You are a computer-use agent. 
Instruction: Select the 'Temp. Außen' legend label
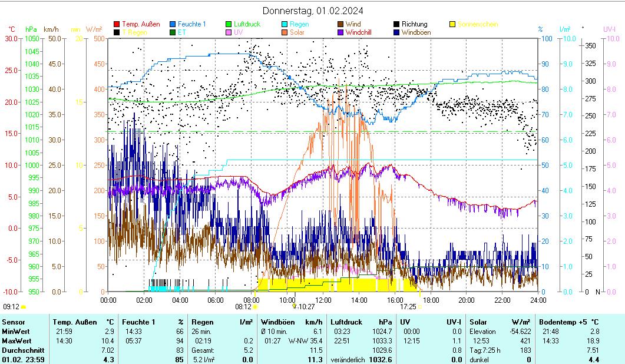coord(141,24)
